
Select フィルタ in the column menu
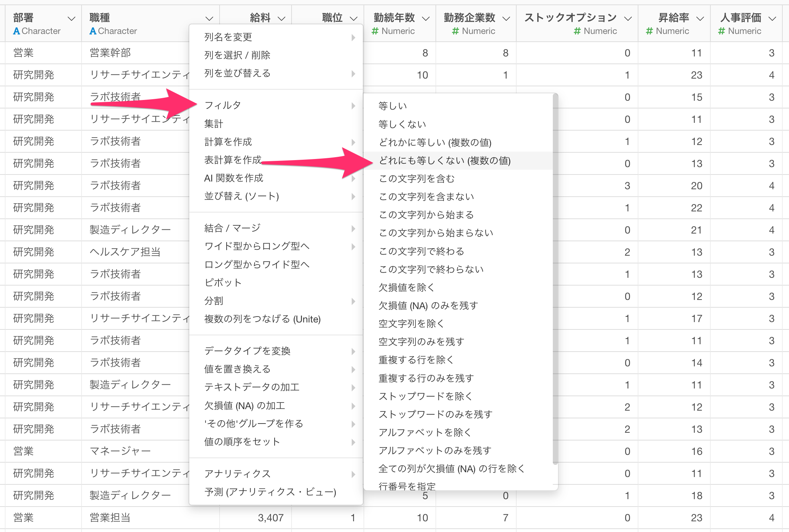(x=223, y=106)
